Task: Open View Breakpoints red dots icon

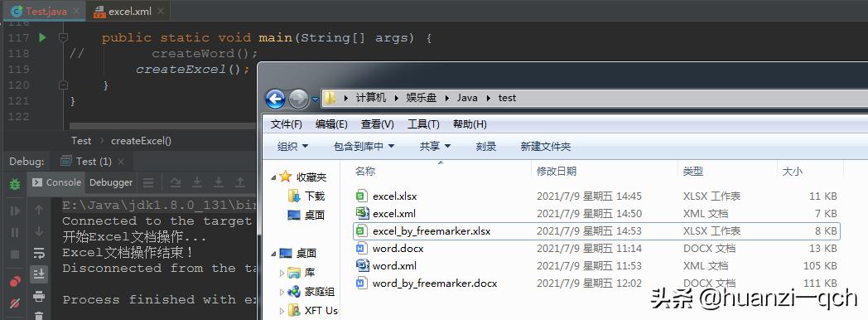Action: point(15,281)
